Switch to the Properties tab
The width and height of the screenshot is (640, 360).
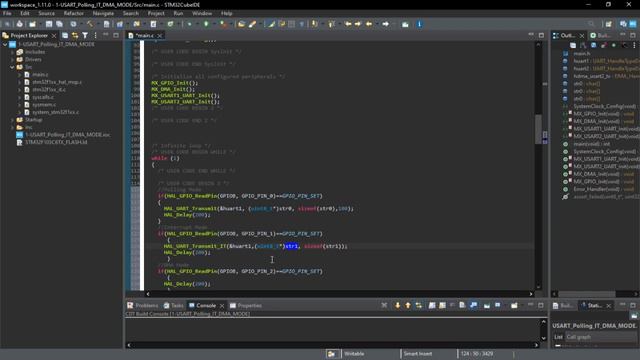click(246, 305)
